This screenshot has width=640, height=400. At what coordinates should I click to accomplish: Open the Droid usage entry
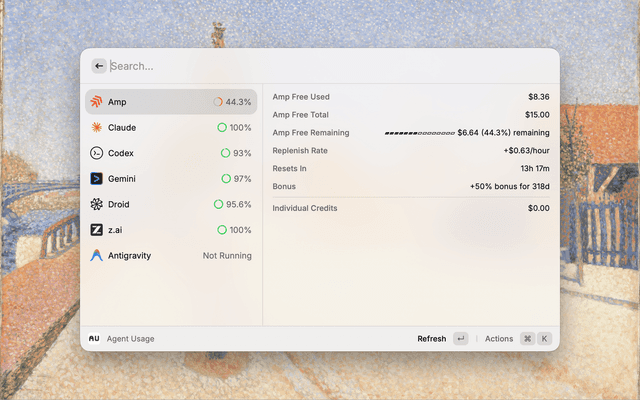(x=170, y=204)
